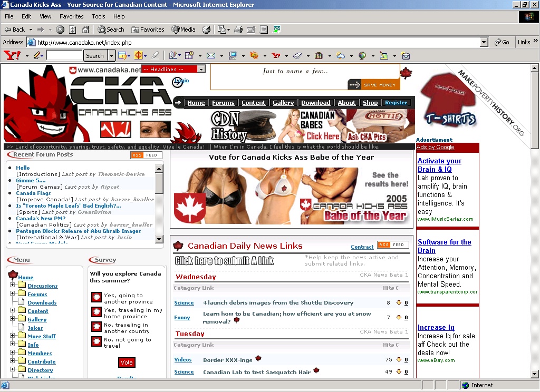Viewport: 540px width, 392px height.
Task: Expand the Discussions tree folder
Action: coord(13,285)
